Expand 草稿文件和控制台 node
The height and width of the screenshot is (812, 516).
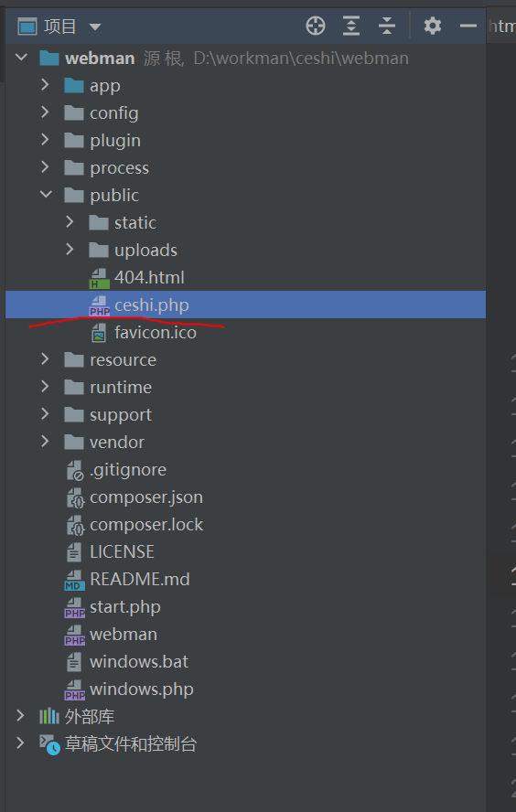tap(20, 743)
